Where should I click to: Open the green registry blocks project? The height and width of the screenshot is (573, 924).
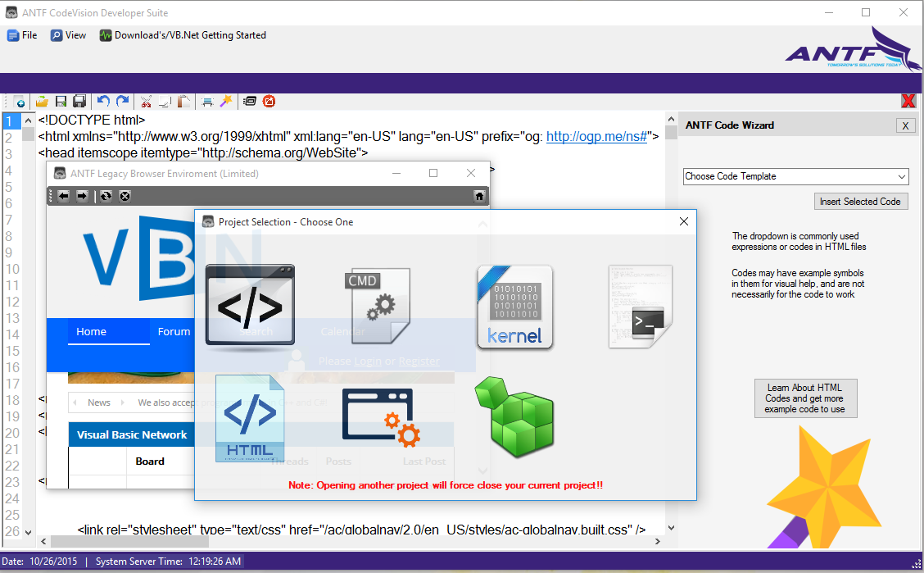click(514, 418)
